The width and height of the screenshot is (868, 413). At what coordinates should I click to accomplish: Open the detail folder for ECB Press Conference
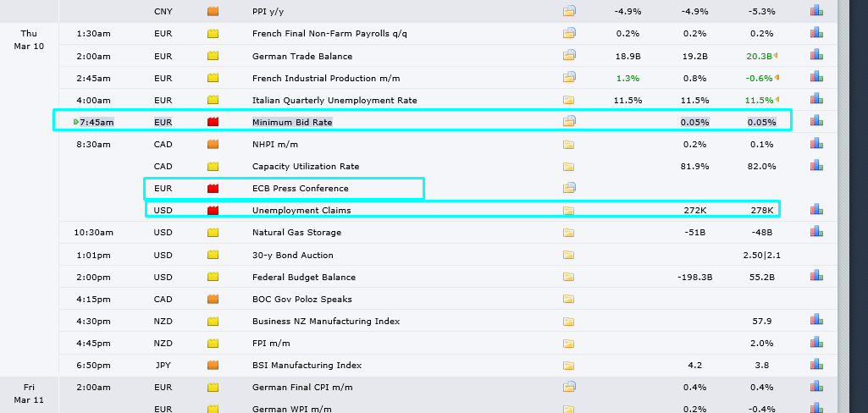[569, 188]
